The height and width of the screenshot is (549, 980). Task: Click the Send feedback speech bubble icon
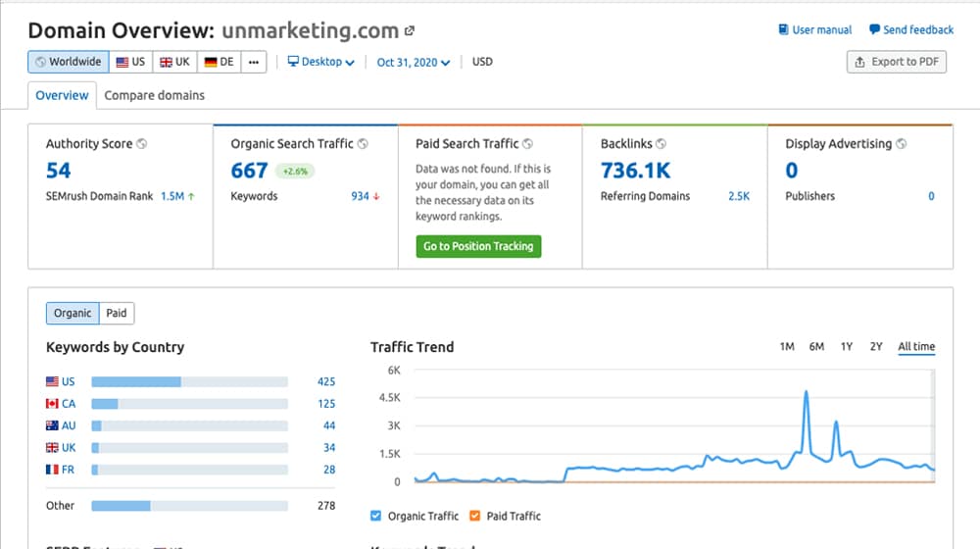coord(874,30)
